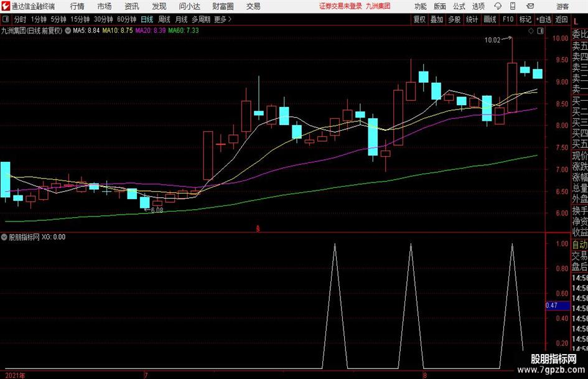Screen dimensions: 588x379
Task: Click the 复权 toolbar button
Action: (x=419, y=19)
